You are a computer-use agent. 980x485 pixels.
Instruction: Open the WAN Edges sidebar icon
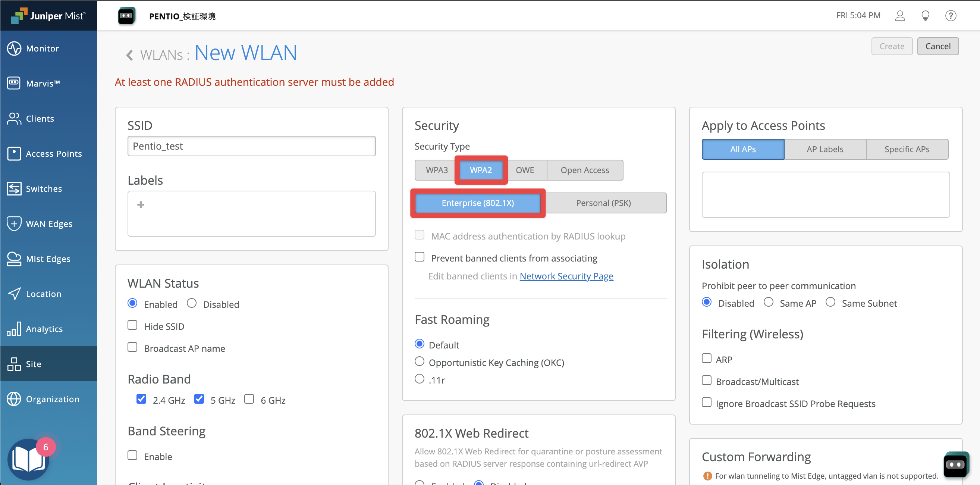click(x=14, y=223)
